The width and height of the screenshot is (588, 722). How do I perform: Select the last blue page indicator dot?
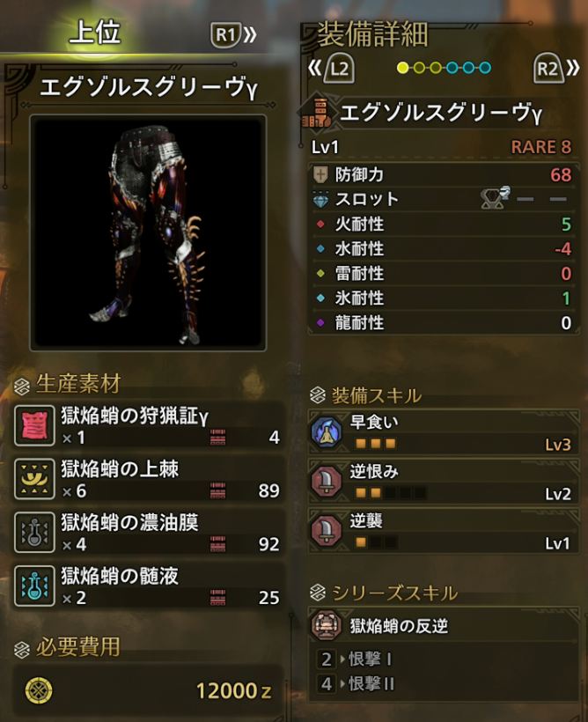pyautogui.click(x=485, y=68)
